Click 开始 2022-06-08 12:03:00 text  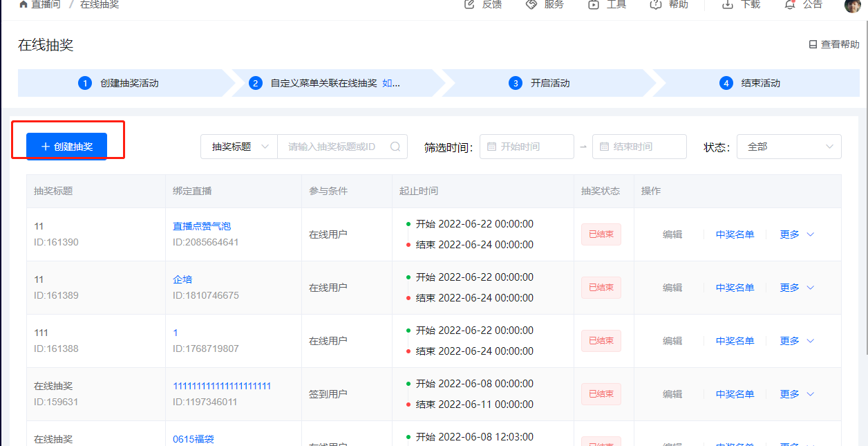coord(475,437)
